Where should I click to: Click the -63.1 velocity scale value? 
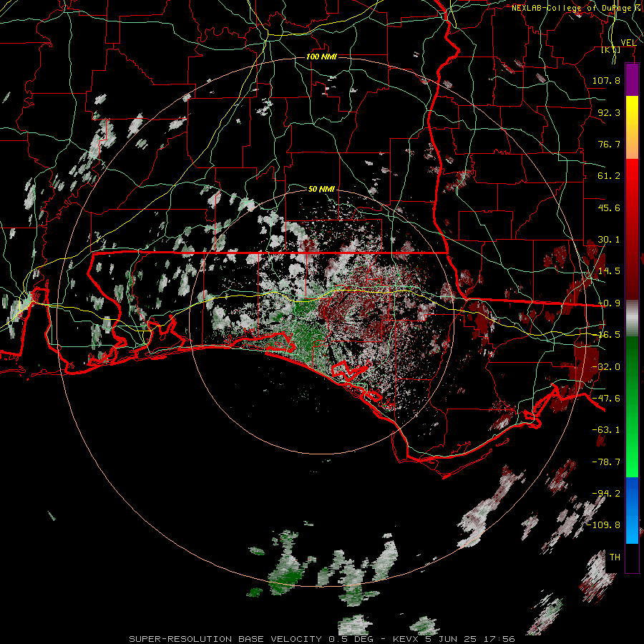click(x=606, y=430)
